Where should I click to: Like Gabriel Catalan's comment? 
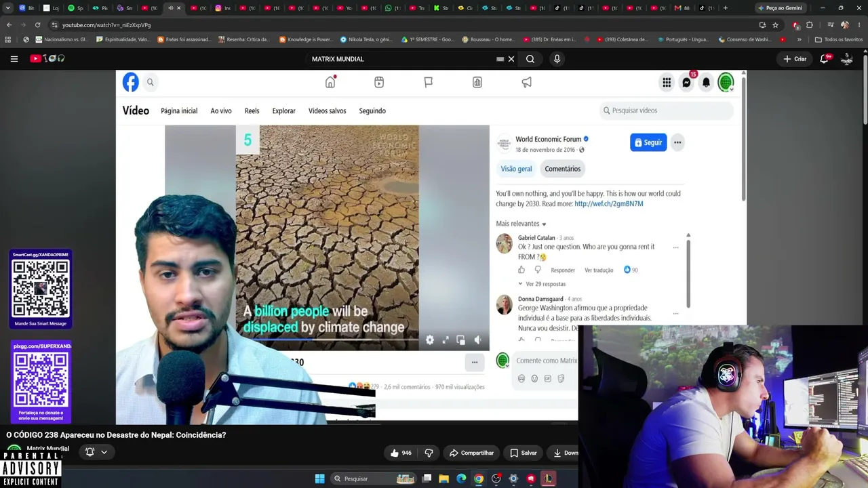pos(521,270)
